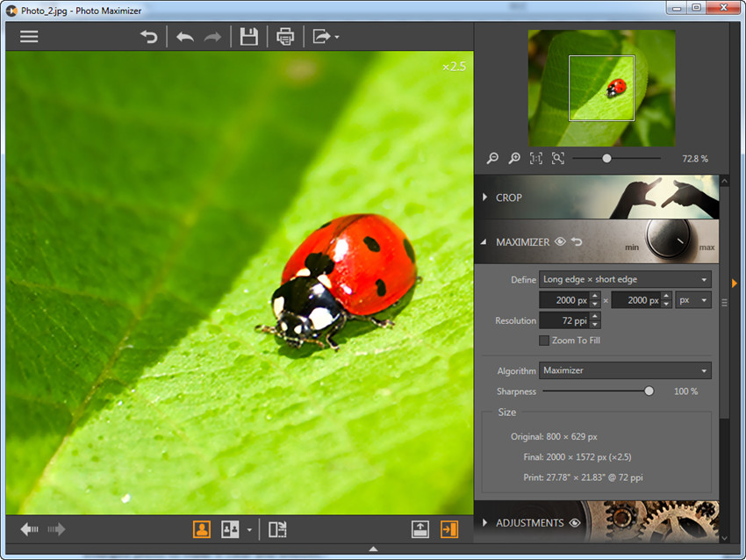This screenshot has height=560, width=746.
Task: Select before/after side-by-side view
Action: click(x=230, y=529)
